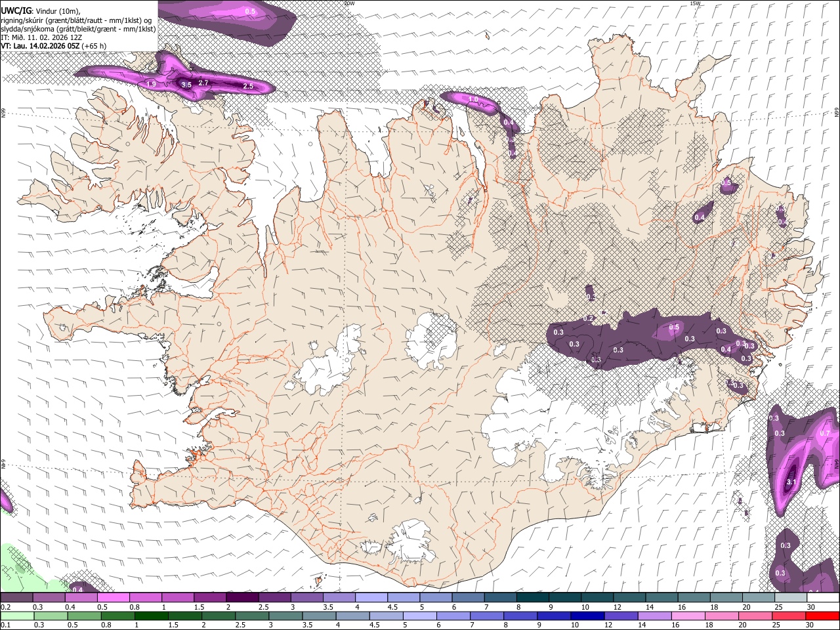Pick the snow-scale swatch starting at 0.3

[x=49, y=598]
